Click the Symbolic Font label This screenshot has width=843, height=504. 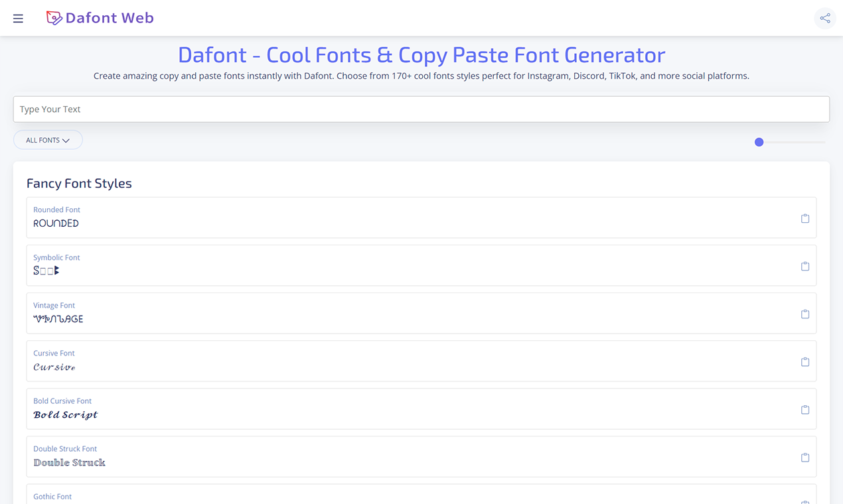click(x=56, y=257)
